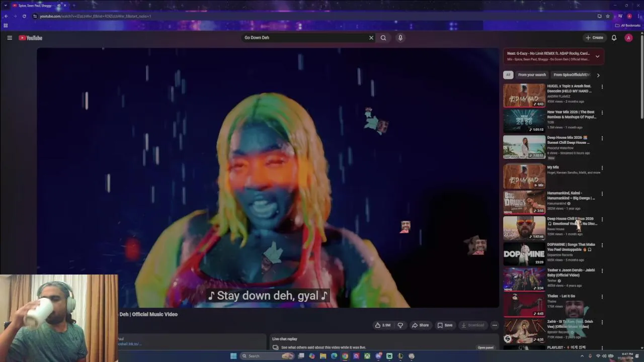Reload the browser page
This screenshot has width=644, height=362.
click(24, 16)
